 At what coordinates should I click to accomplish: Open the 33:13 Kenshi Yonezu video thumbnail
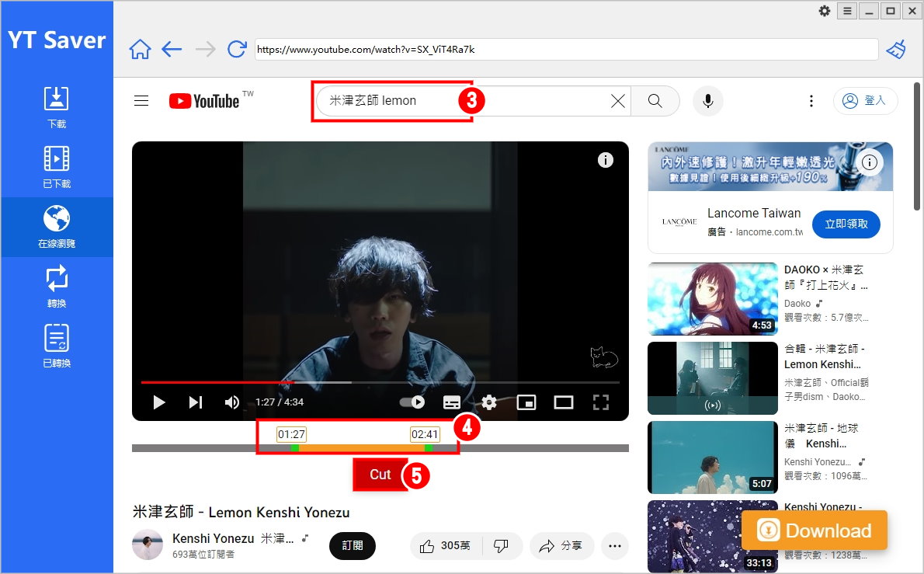pyautogui.click(x=713, y=536)
